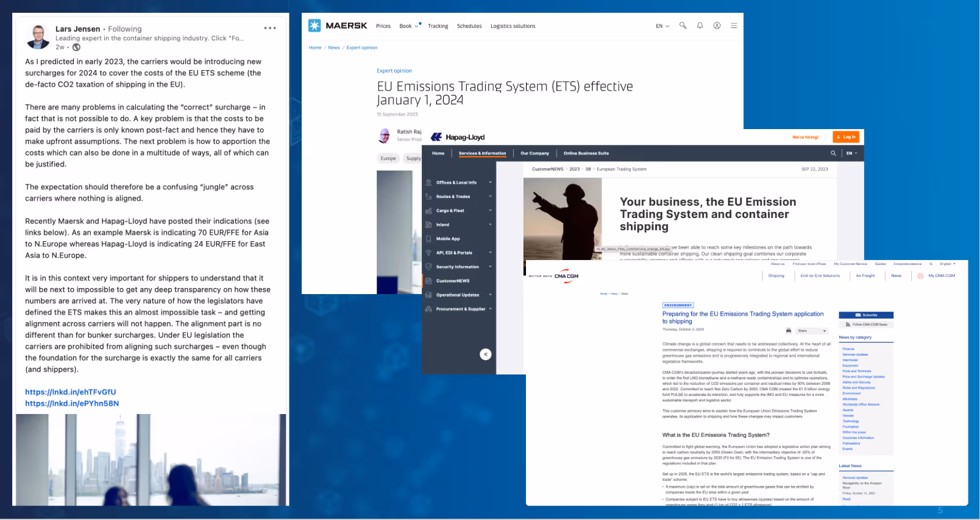Open the Online Business Suite tab

pyautogui.click(x=586, y=153)
